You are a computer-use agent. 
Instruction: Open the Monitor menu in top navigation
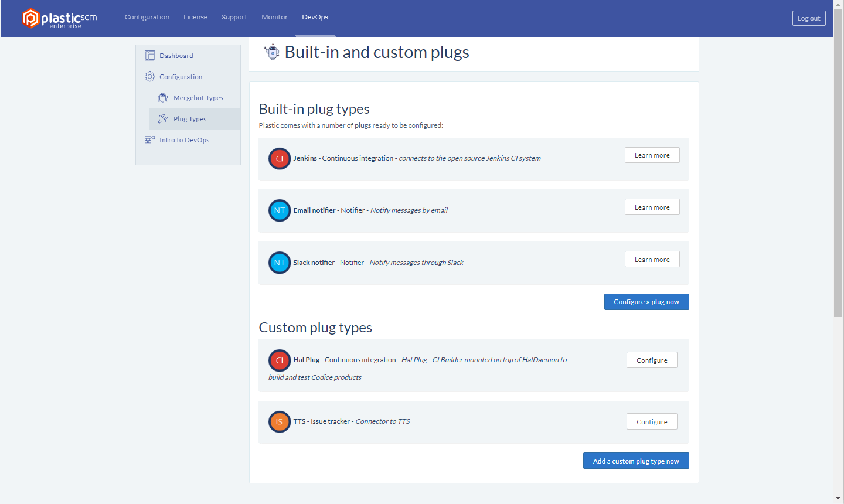(274, 17)
